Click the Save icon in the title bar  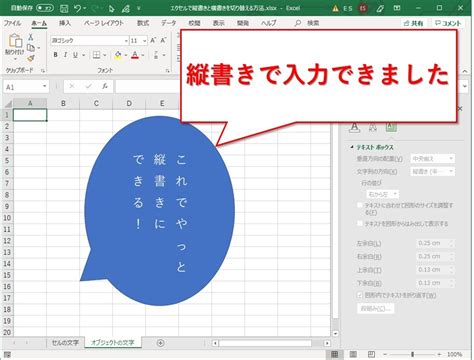coord(64,8)
